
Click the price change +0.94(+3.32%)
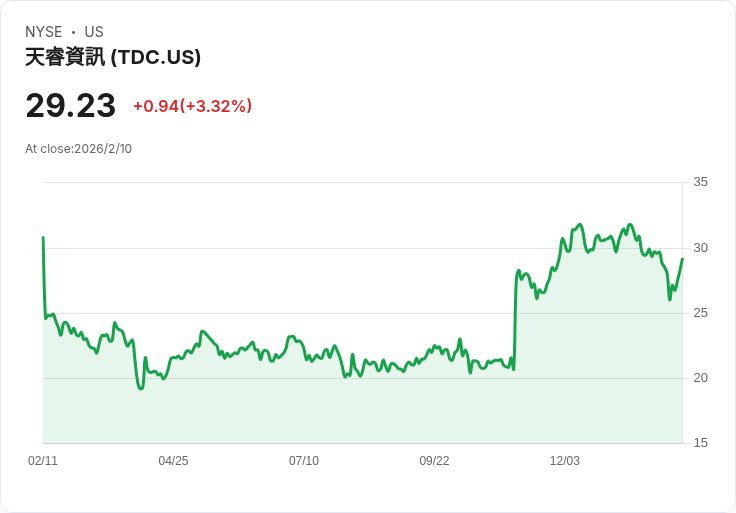[192, 106]
